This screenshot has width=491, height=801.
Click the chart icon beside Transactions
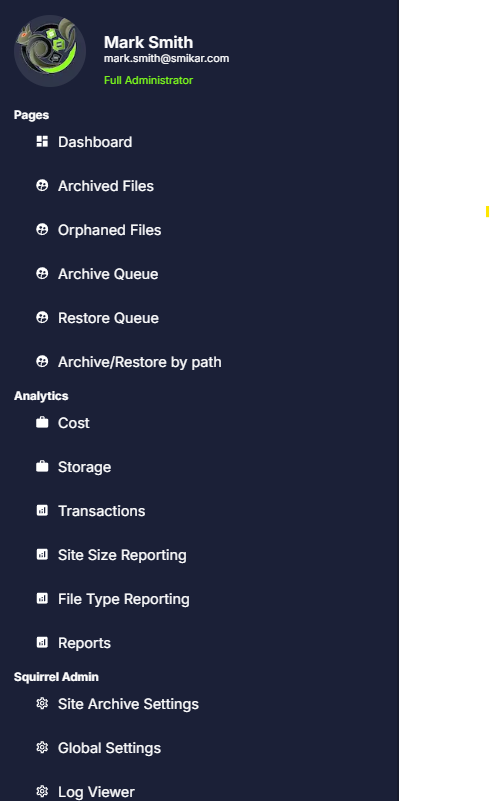click(42, 510)
